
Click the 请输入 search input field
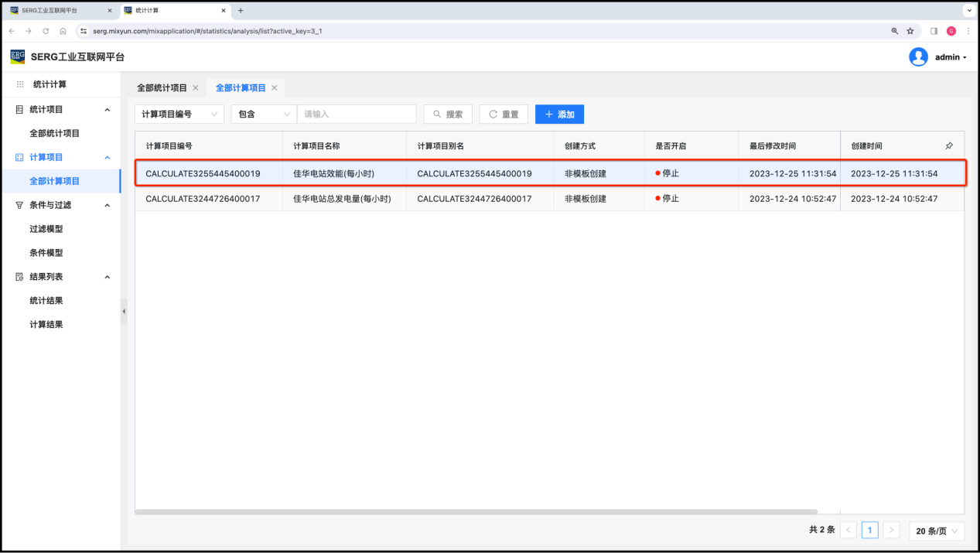point(357,114)
